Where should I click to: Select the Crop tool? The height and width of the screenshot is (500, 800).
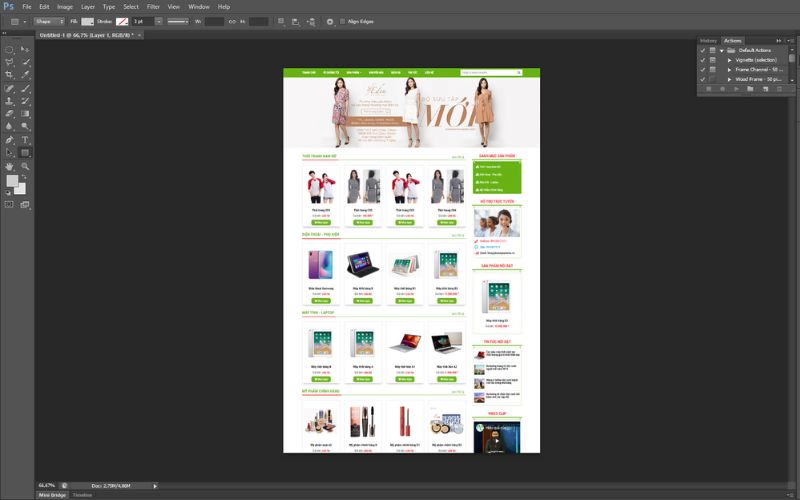click(9, 75)
